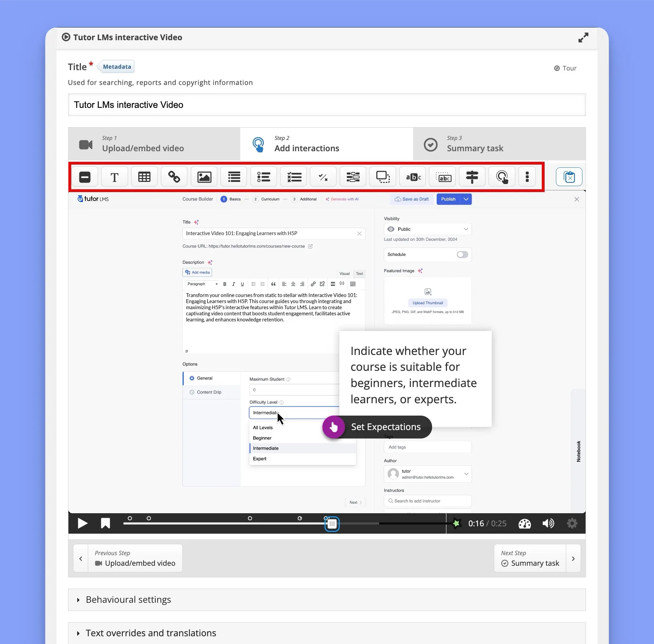Image resolution: width=654 pixels, height=644 pixels.
Task: Go to Next Step Summary task
Action: tap(530, 558)
